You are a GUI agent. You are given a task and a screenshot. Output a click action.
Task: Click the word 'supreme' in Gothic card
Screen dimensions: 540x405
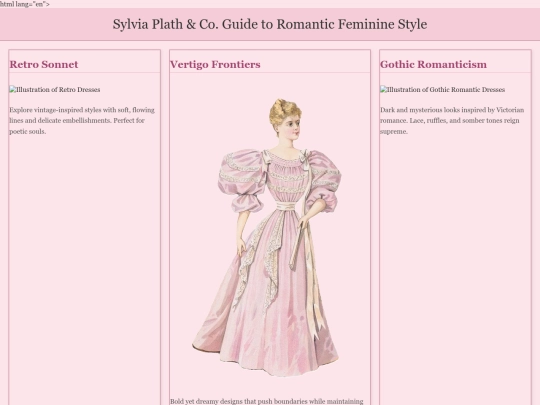pyautogui.click(x=394, y=131)
